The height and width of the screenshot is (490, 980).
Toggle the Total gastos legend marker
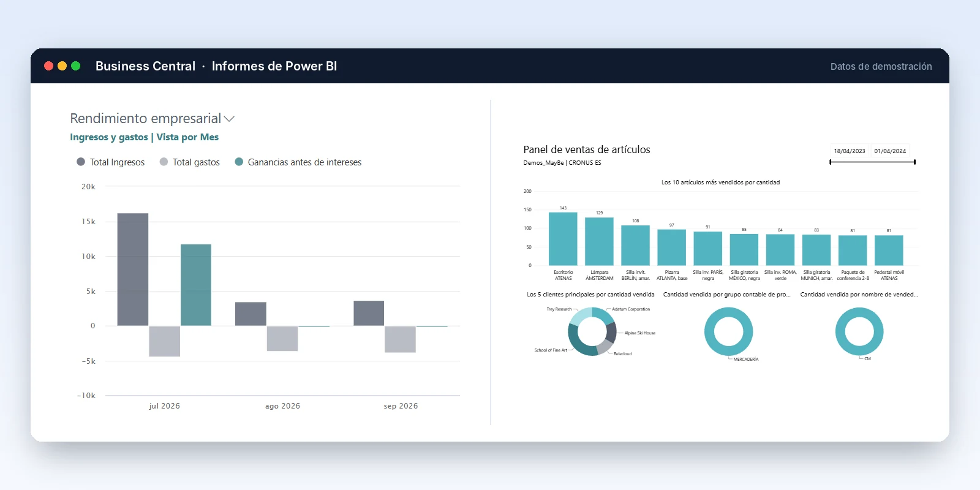[164, 162]
